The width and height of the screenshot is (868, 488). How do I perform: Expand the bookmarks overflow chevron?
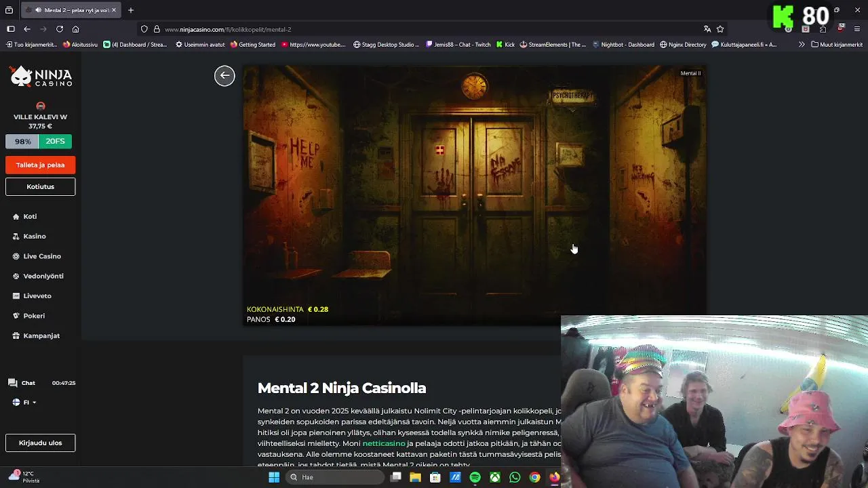802,45
